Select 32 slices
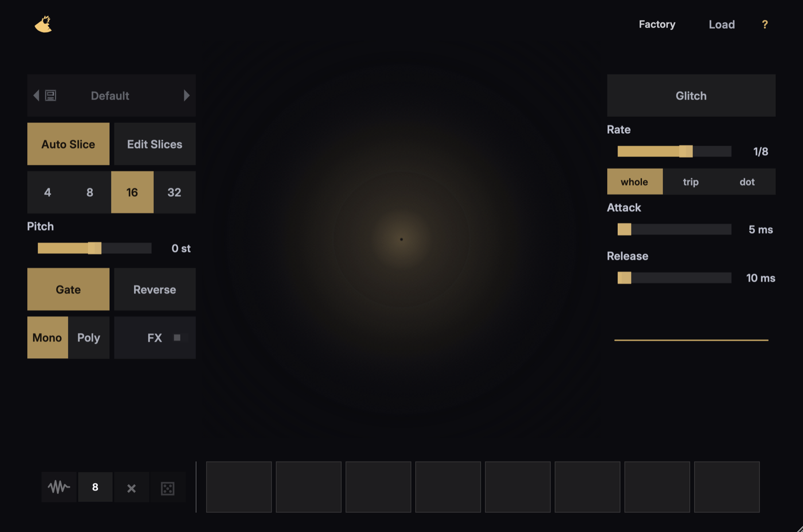The height and width of the screenshot is (532, 803). (x=174, y=192)
